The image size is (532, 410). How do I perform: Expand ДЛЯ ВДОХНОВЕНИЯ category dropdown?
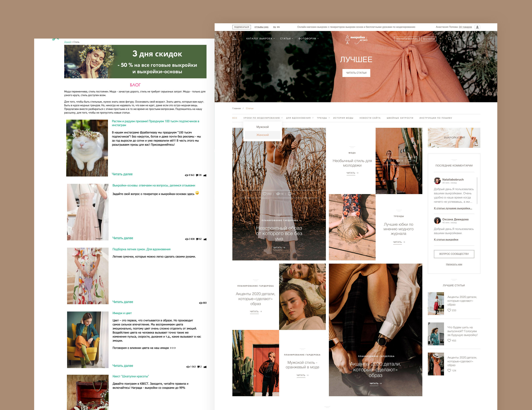(300, 118)
